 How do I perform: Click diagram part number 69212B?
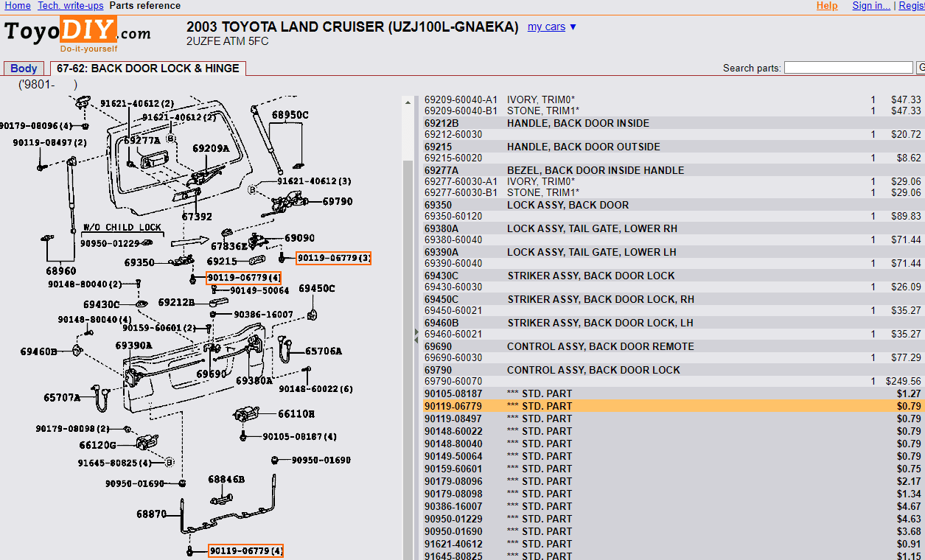tap(177, 302)
